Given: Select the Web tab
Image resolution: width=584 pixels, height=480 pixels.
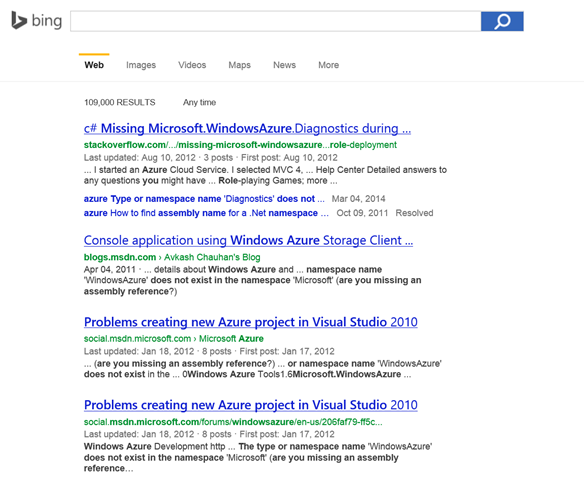Looking at the screenshot, I should pos(94,65).
